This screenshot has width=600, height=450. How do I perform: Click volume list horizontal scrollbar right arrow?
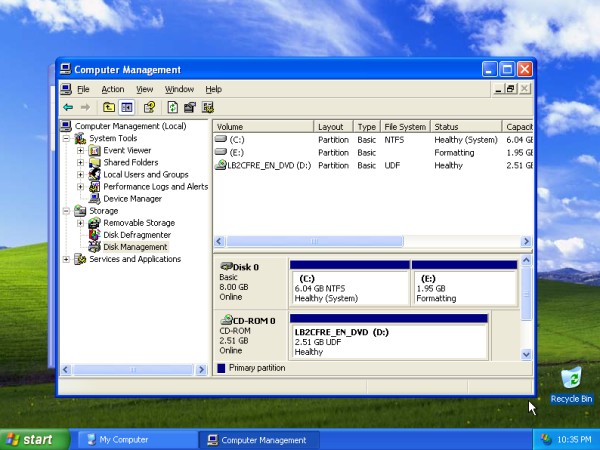(x=526, y=241)
